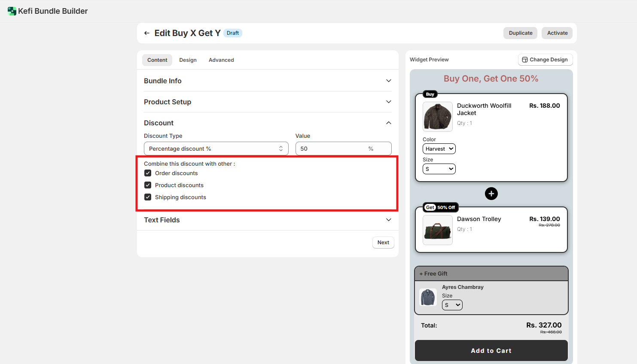Disable the Shipping discounts checkbox

click(x=148, y=197)
